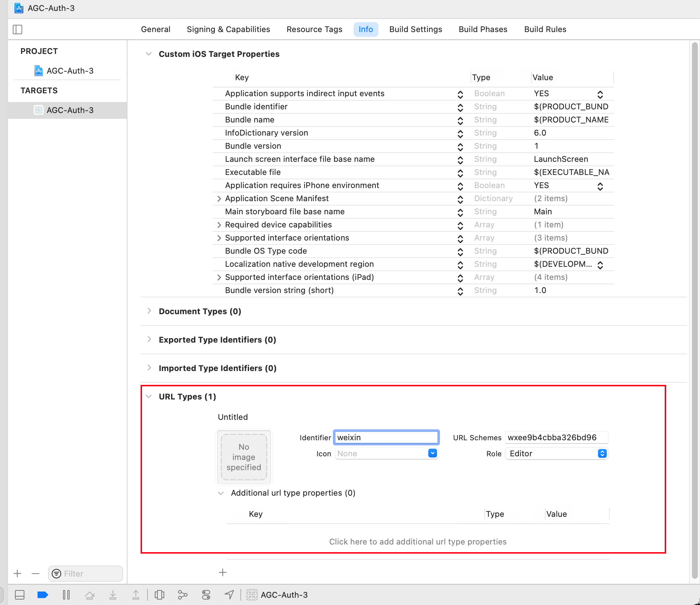Open the General tab

coord(156,29)
